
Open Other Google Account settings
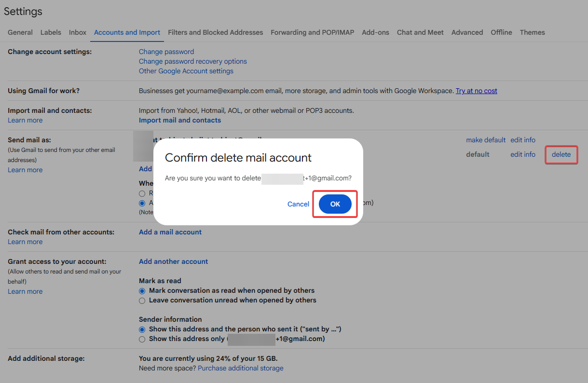pos(186,71)
